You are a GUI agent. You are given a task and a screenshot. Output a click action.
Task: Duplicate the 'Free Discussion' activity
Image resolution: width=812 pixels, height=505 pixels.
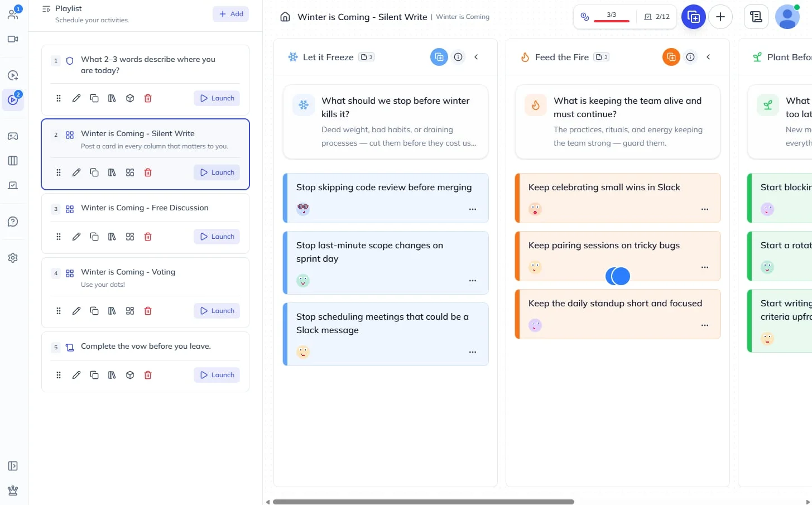tap(94, 237)
